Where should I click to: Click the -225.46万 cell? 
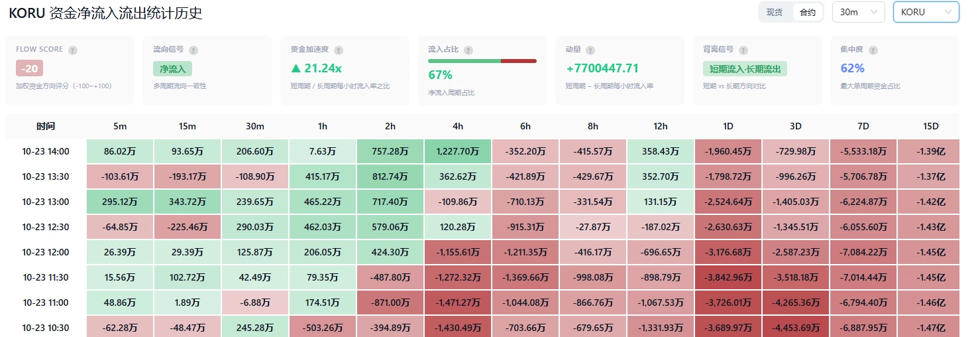tap(188, 227)
